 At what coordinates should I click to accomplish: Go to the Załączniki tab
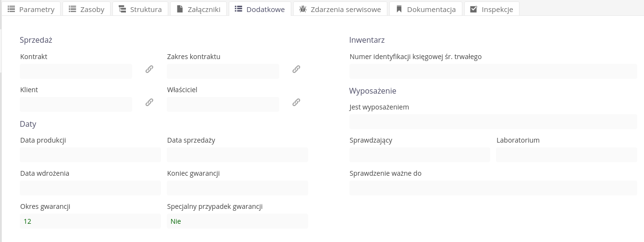[198, 9]
